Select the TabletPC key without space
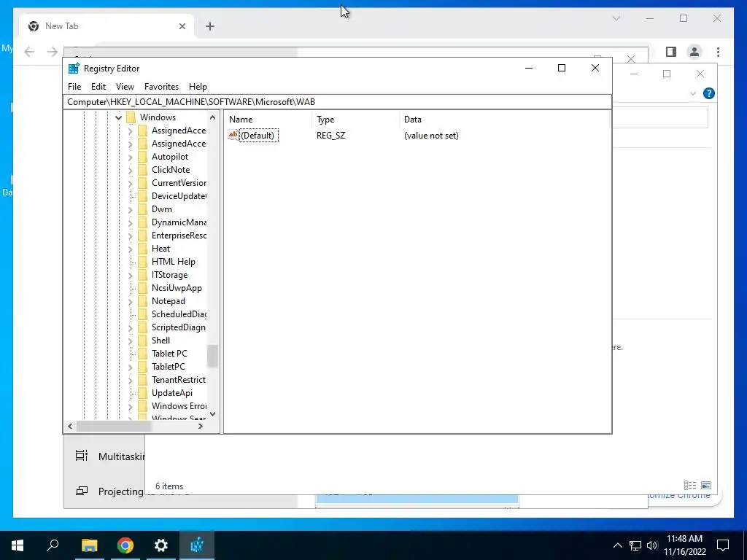The width and height of the screenshot is (747, 560). click(x=169, y=366)
